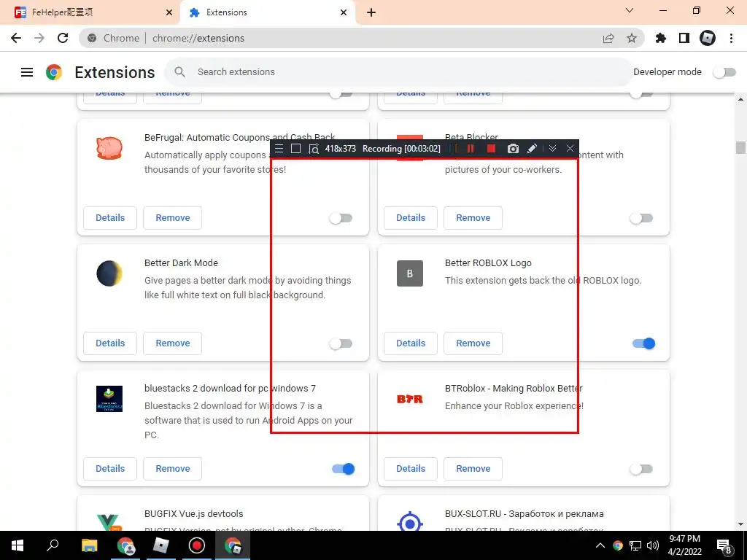Screen dimensions: 747x560
Task: Enable the BTRoblox extension toggle
Action: tap(641, 469)
